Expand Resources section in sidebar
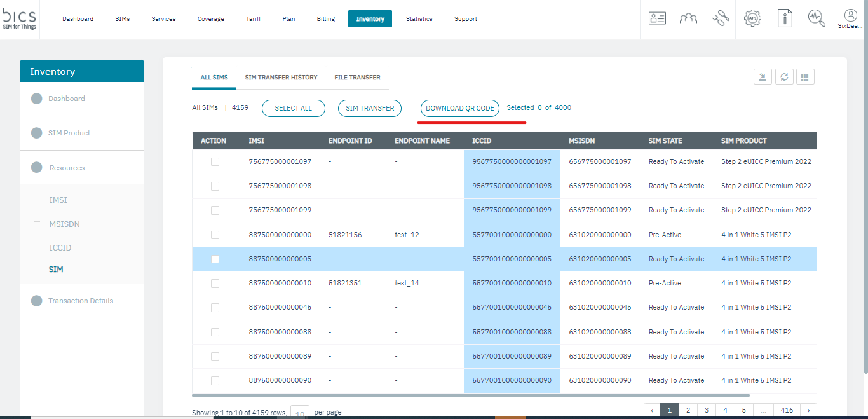This screenshot has width=868, height=419. click(67, 168)
